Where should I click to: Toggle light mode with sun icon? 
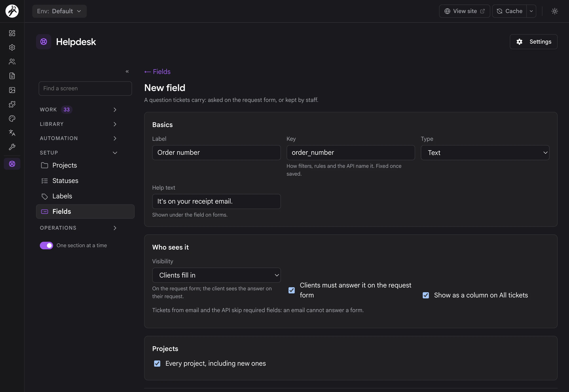tap(555, 11)
